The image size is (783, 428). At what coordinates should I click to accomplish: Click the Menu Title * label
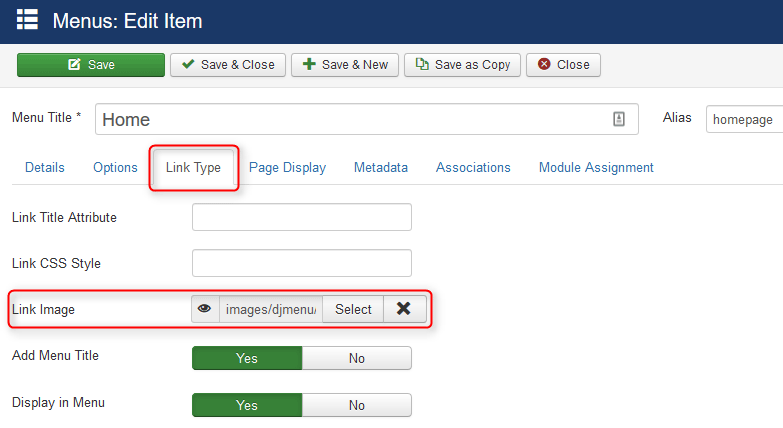pyautogui.click(x=46, y=117)
